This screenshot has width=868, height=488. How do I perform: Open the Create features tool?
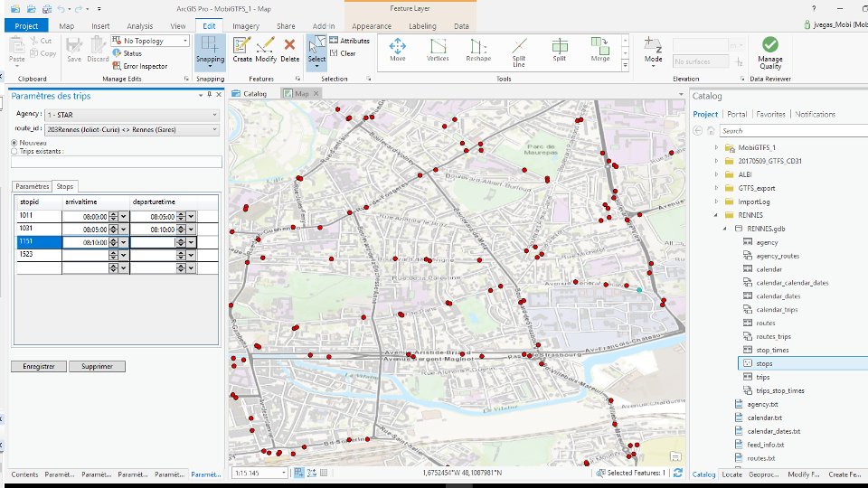point(242,50)
